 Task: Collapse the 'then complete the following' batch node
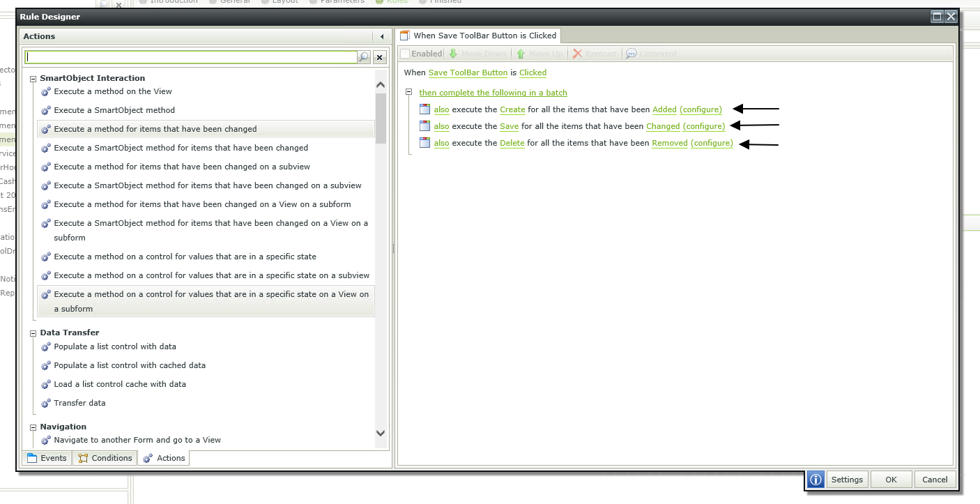[409, 92]
